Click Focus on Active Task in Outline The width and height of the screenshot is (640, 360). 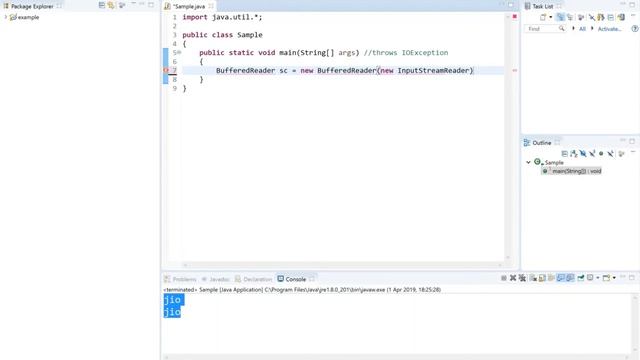pos(621,154)
